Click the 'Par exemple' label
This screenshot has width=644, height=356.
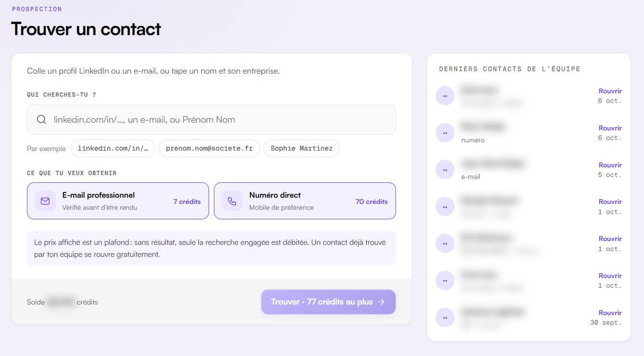click(x=46, y=149)
